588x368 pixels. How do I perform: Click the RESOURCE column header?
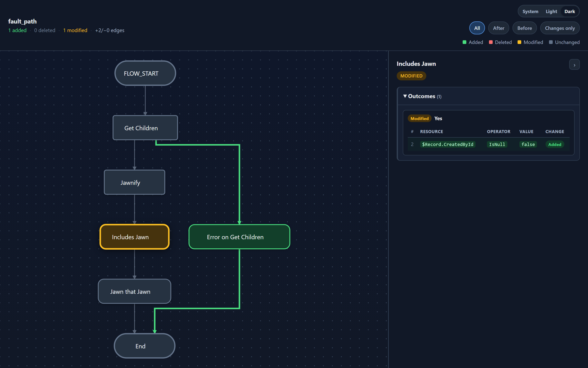432,131
